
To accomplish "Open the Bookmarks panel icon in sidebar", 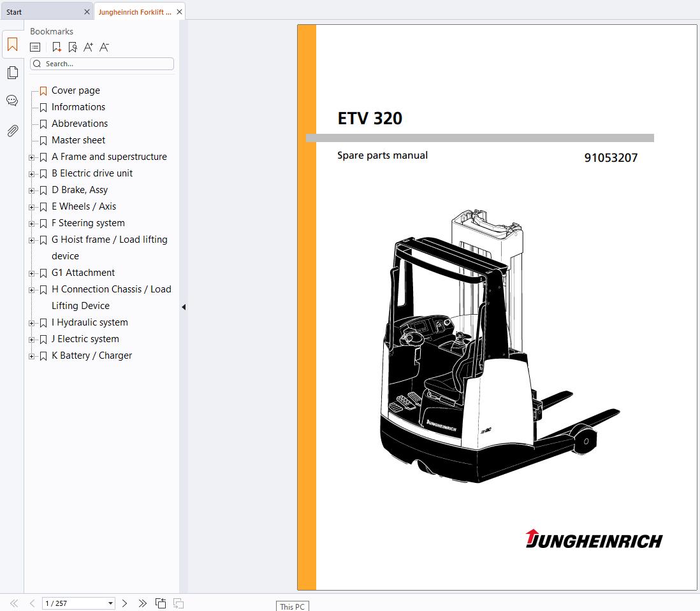I will [13, 45].
